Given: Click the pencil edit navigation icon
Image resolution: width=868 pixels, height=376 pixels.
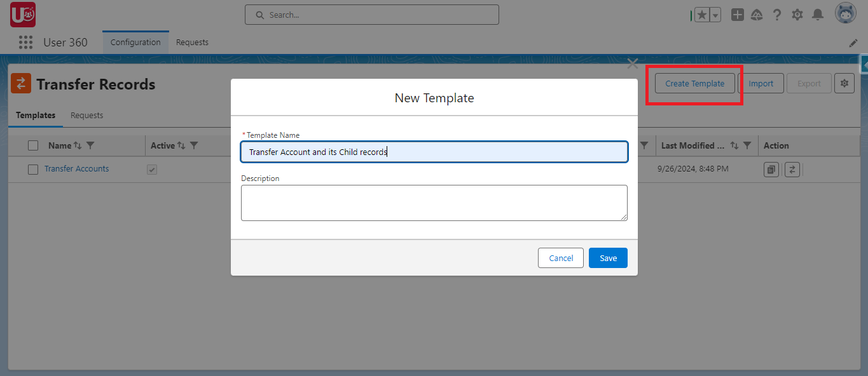Looking at the screenshot, I should [853, 43].
